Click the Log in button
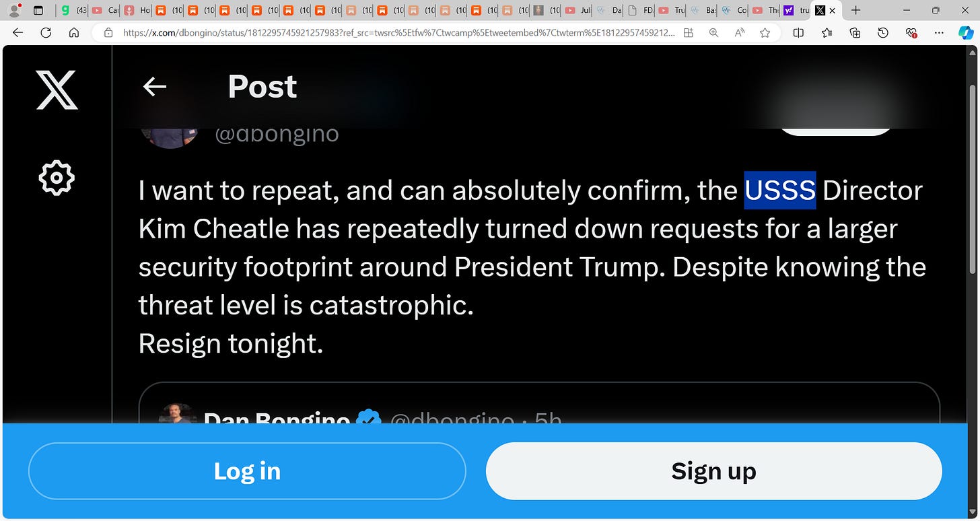 point(247,471)
